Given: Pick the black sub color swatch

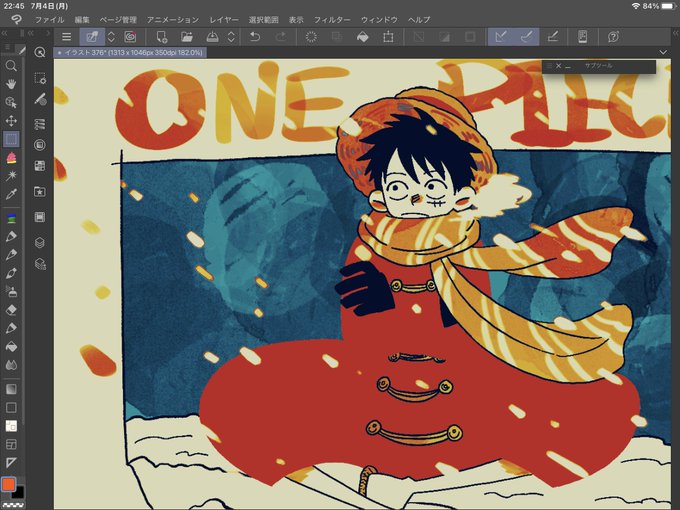Looking at the screenshot, I should pos(18,493).
